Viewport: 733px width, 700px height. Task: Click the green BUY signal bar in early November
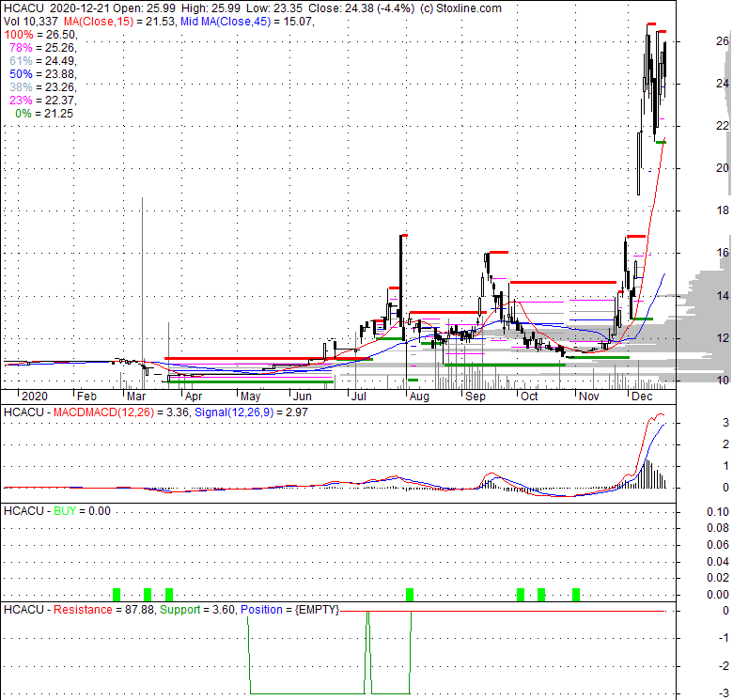point(576,595)
